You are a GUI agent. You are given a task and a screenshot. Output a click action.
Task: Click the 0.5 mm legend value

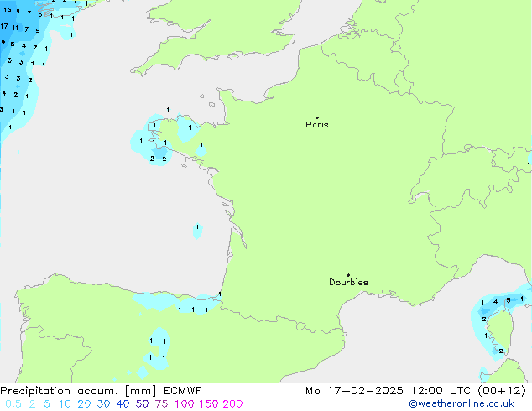tap(13, 404)
